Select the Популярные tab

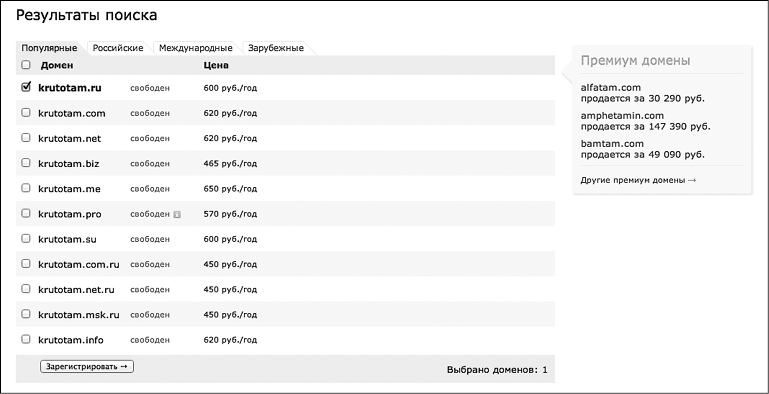pyautogui.click(x=49, y=48)
